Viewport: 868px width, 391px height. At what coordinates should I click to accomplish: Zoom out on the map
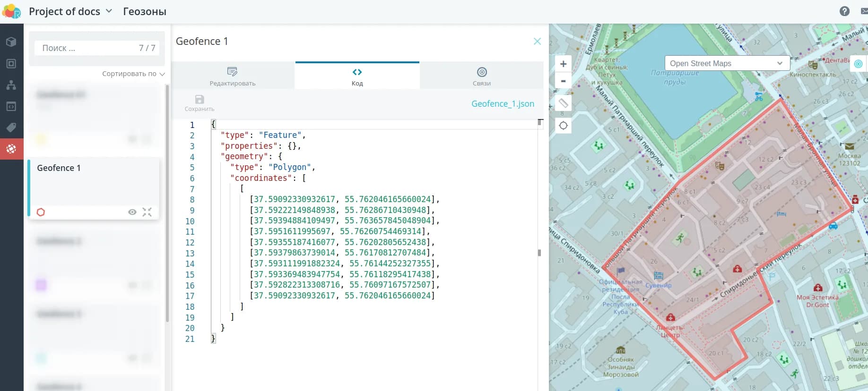point(563,81)
